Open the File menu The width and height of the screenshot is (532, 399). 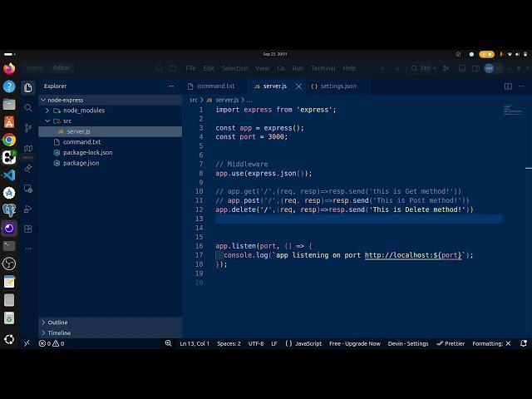(190, 68)
